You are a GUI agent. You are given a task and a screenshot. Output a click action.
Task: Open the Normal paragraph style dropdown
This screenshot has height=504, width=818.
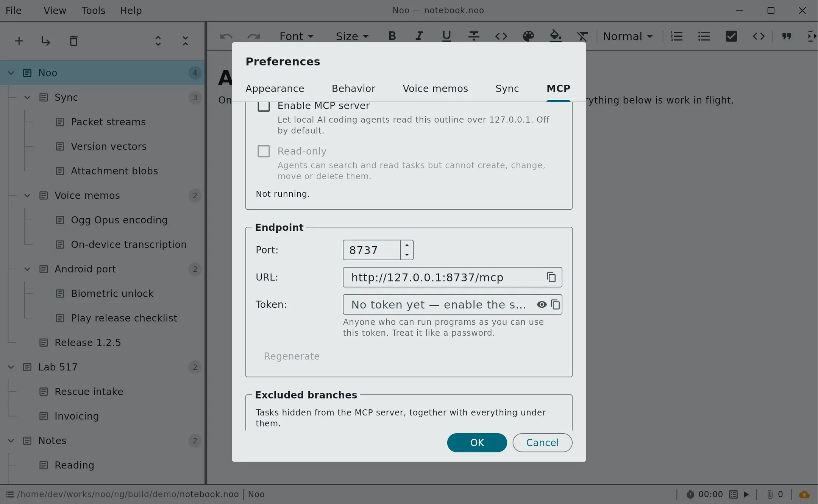click(628, 36)
